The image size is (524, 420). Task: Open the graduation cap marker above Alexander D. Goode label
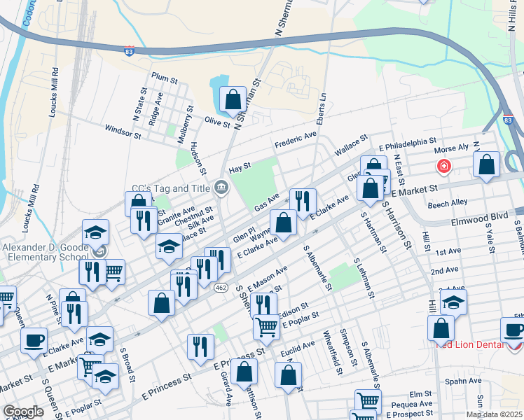(x=95, y=234)
